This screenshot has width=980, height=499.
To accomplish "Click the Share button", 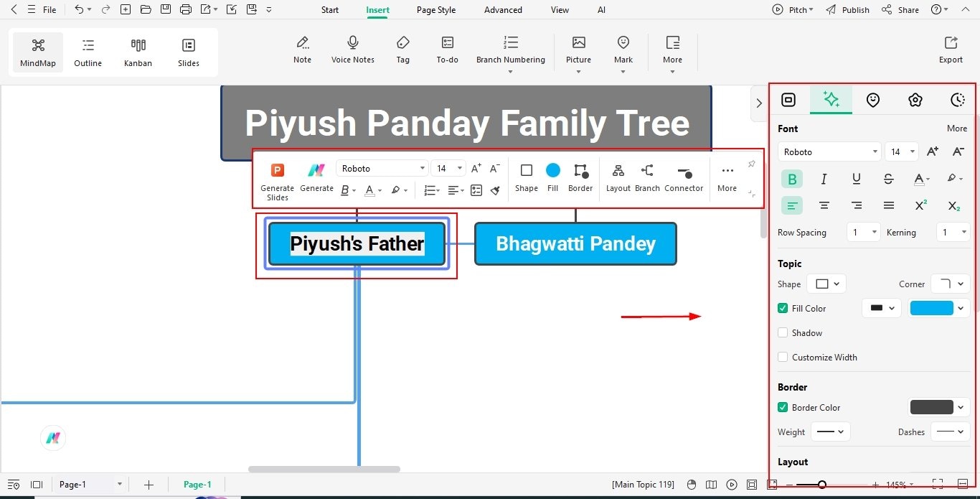I will [900, 10].
